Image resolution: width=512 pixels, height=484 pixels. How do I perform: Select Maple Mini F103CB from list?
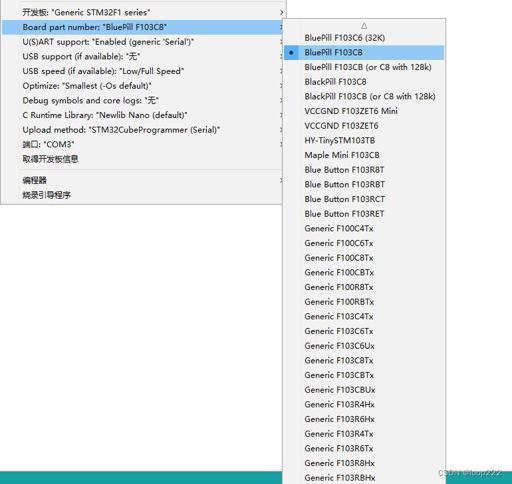[x=364, y=155]
